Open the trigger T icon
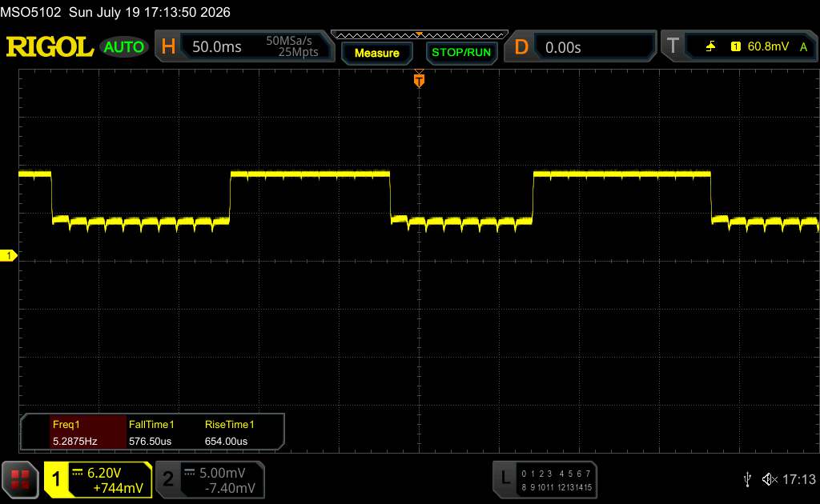The image size is (820, 504). tap(673, 46)
